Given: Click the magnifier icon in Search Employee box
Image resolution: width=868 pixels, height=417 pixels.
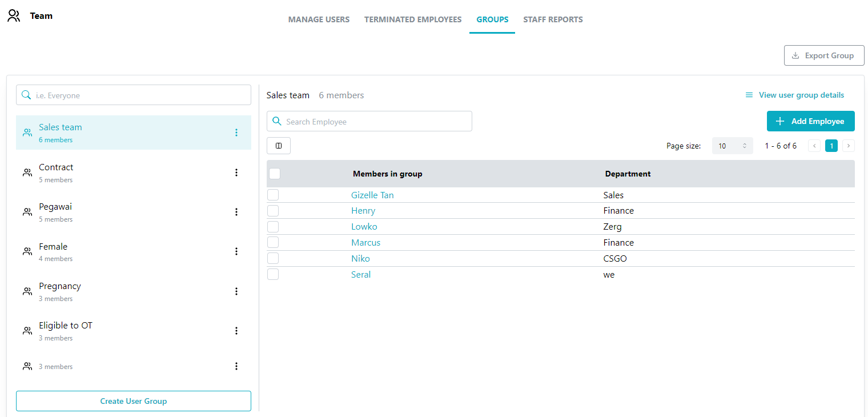Looking at the screenshot, I should coord(277,121).
